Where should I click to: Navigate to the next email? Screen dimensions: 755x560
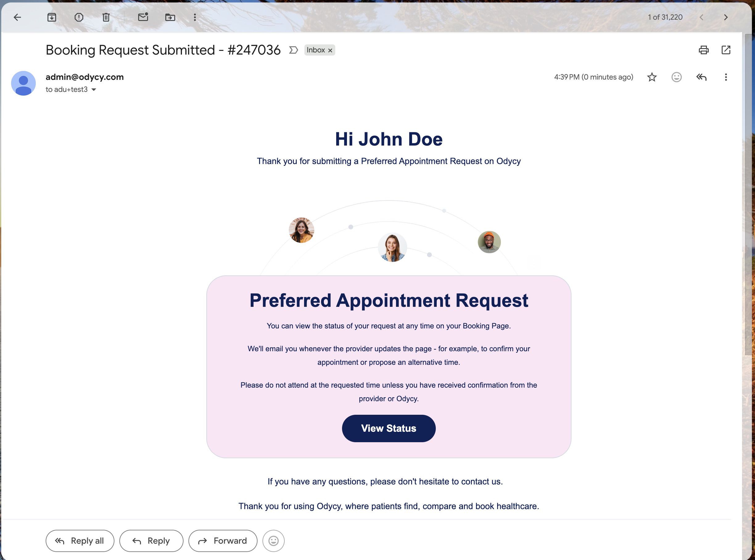726,17
